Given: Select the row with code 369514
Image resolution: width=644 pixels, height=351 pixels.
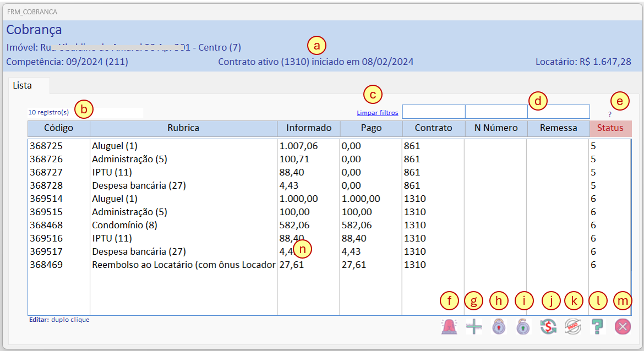Looking at the screenshot, I should [329, 199].
